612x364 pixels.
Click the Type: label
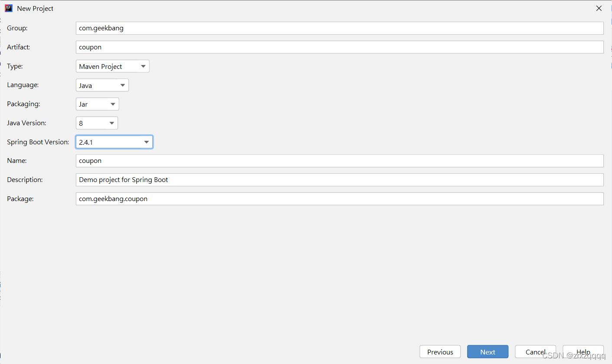pyautogui.click(x=15, y=66)
